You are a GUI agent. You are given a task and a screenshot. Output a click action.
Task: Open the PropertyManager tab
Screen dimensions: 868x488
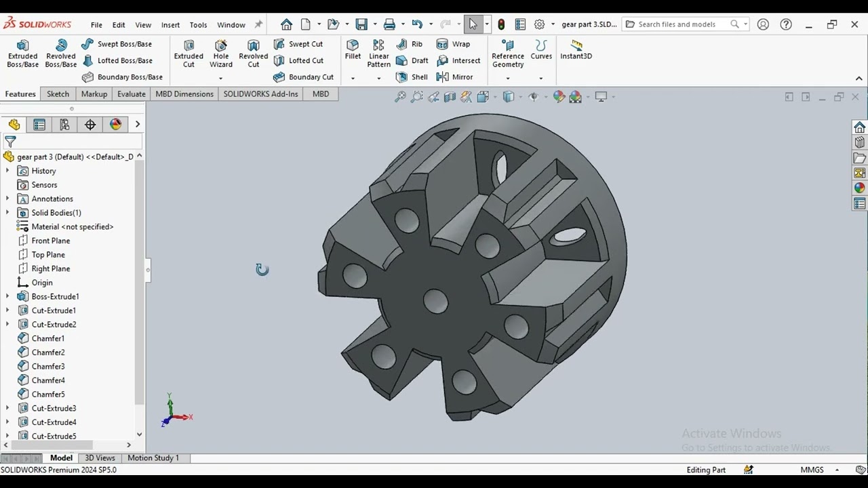[x=39, y=124]
